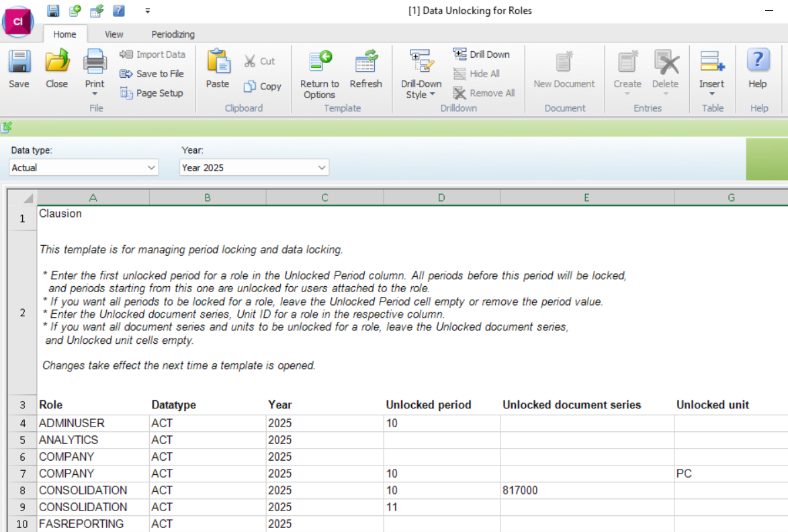This screenshot has height=532, width=788.
Task: Select column D header
Action: pyautogui.click(x=442, y=198)
